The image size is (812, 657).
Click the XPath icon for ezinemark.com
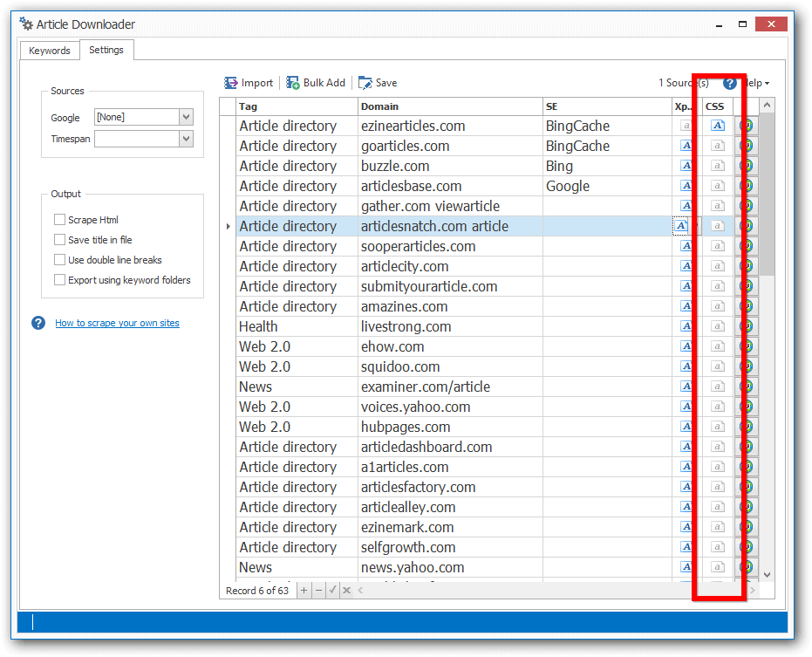coord(686,527)
